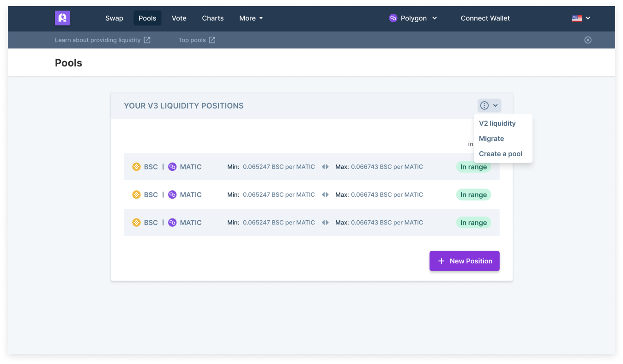The width and height of the screenshot is (623, 364).
Task: Click BSC token icon in first position row
Action: pos(136,167)
